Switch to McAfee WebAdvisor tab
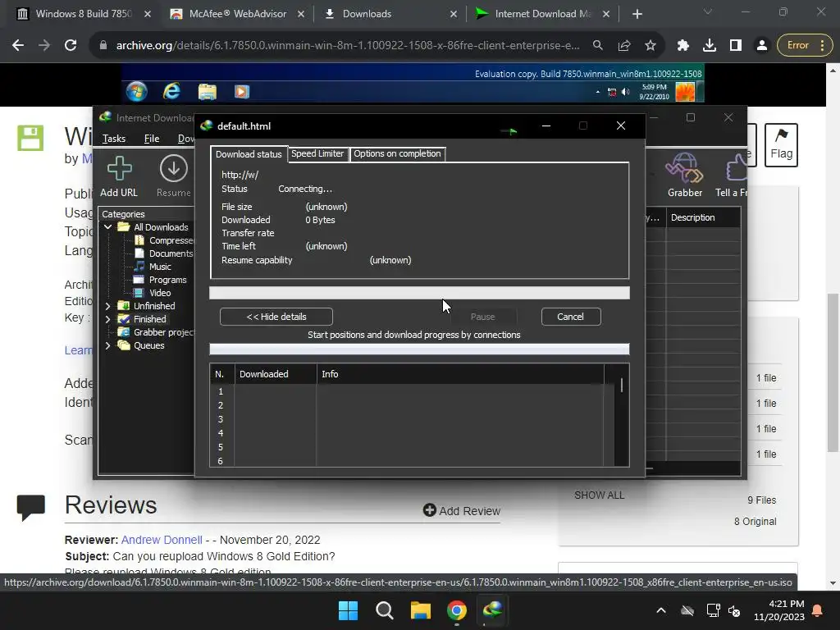 [237, 14]
